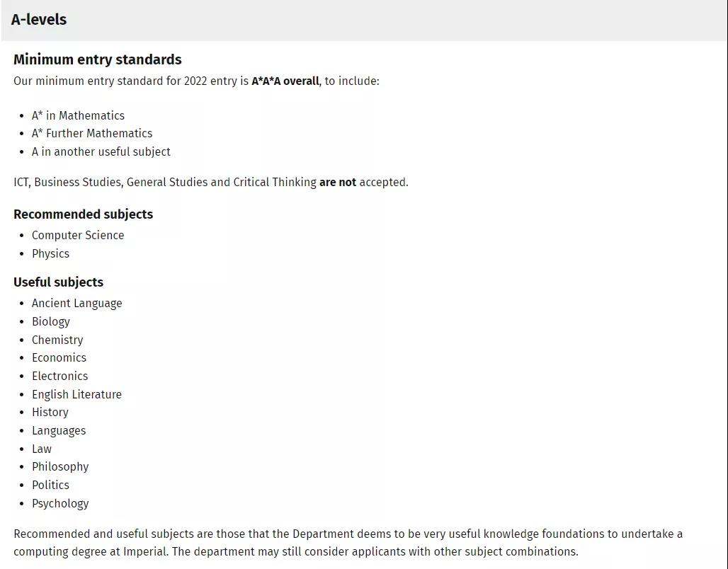728x569 pixels.
Task: Click the Chemistry list item
Action: click(57, 340)
